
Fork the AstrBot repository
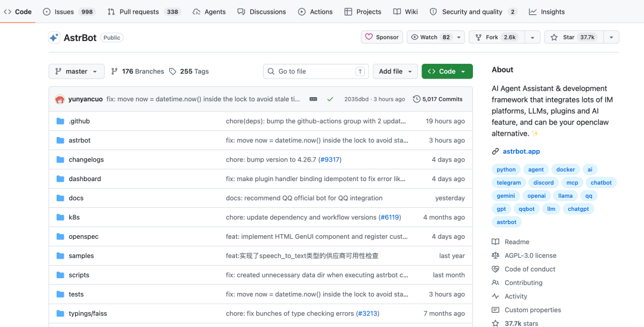(497, 37)
